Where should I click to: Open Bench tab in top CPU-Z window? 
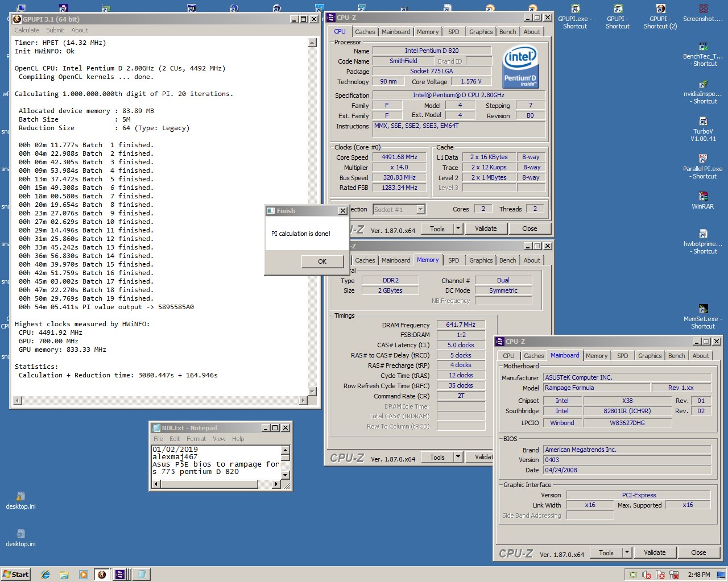508,32
